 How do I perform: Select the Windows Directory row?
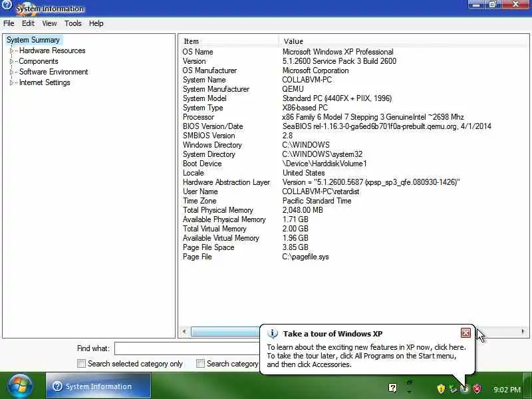click(x=354, y=145)
